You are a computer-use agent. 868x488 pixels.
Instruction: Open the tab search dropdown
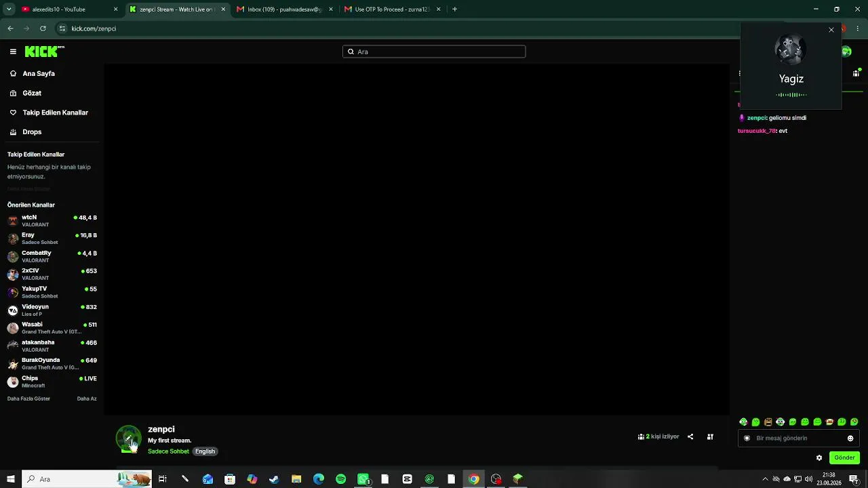tap(7, 9)
